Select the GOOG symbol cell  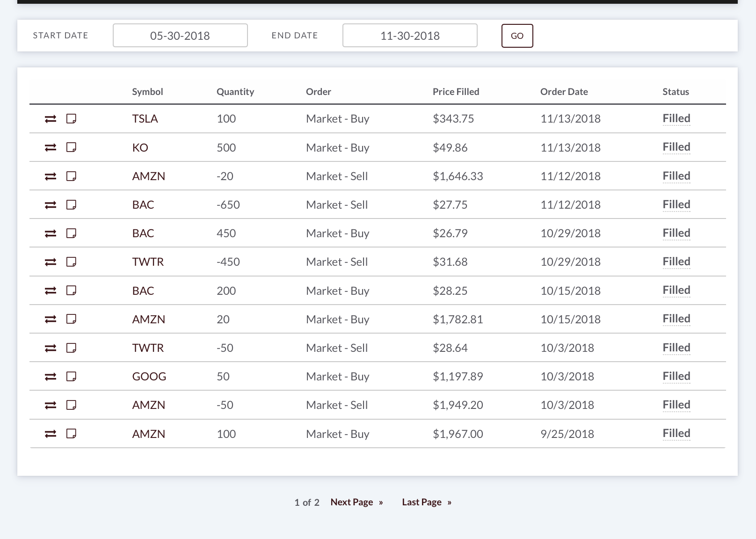coord(149,377)
